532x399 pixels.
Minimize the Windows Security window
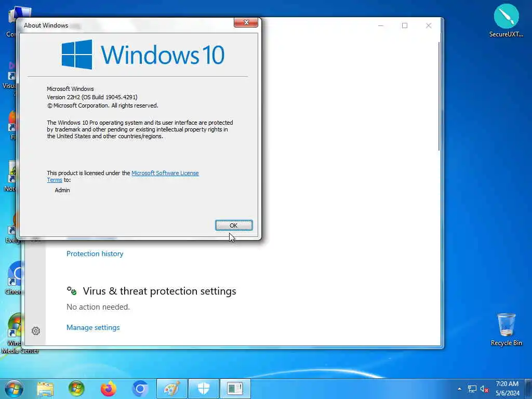381,25
